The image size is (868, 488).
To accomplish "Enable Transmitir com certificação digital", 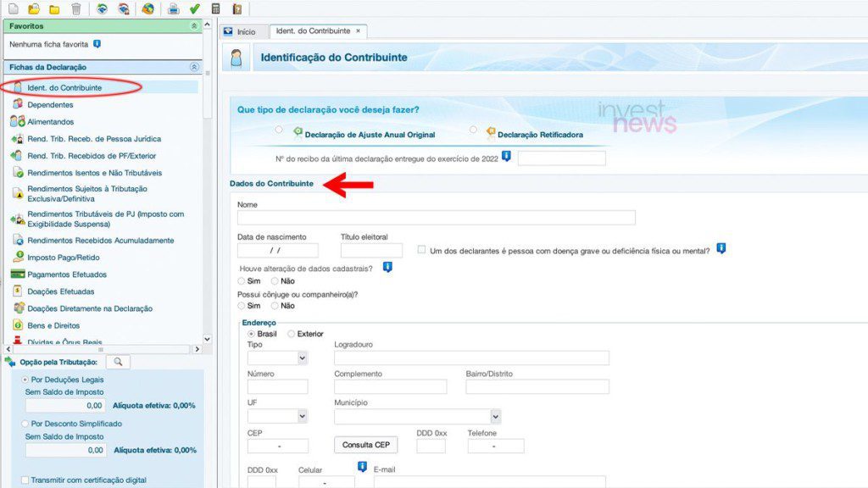I will 25,480.
